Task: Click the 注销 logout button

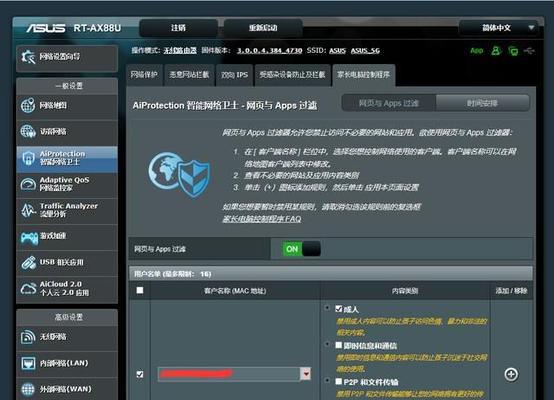Action: [x=178, y=28]
